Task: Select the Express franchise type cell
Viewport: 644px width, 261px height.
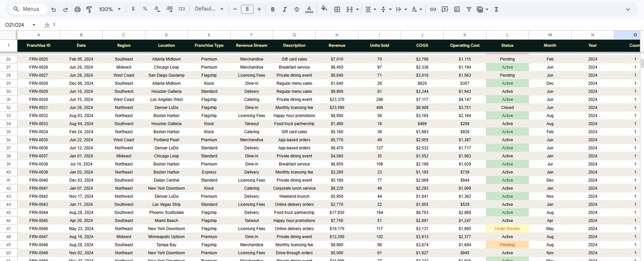Action: [209, 172]
